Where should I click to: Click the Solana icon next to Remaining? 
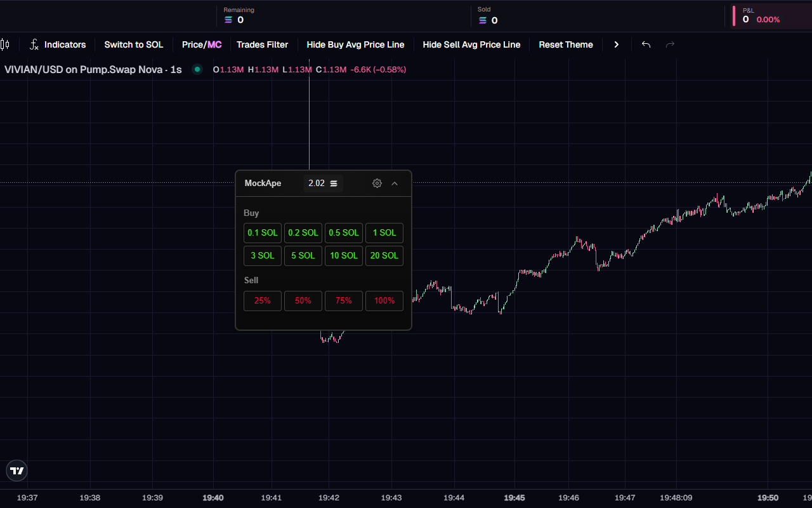coord(228,20)
